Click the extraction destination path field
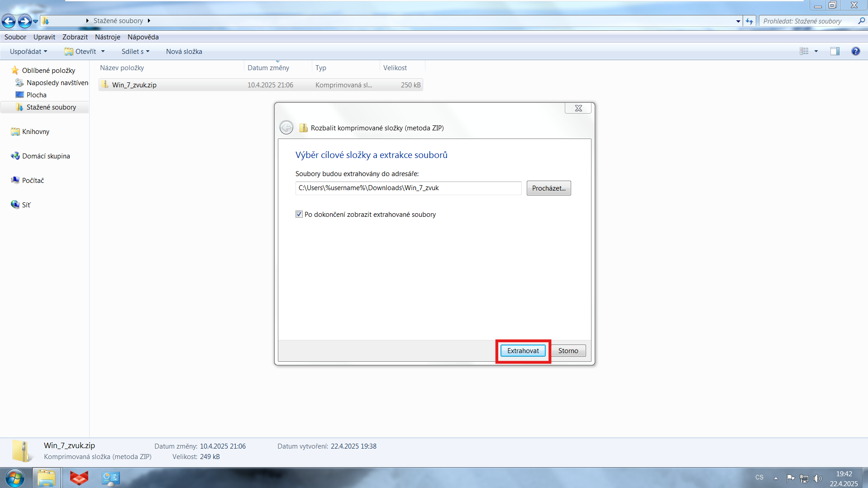The width and height of the screenshot is (868, 488). [x=408, y=188]
